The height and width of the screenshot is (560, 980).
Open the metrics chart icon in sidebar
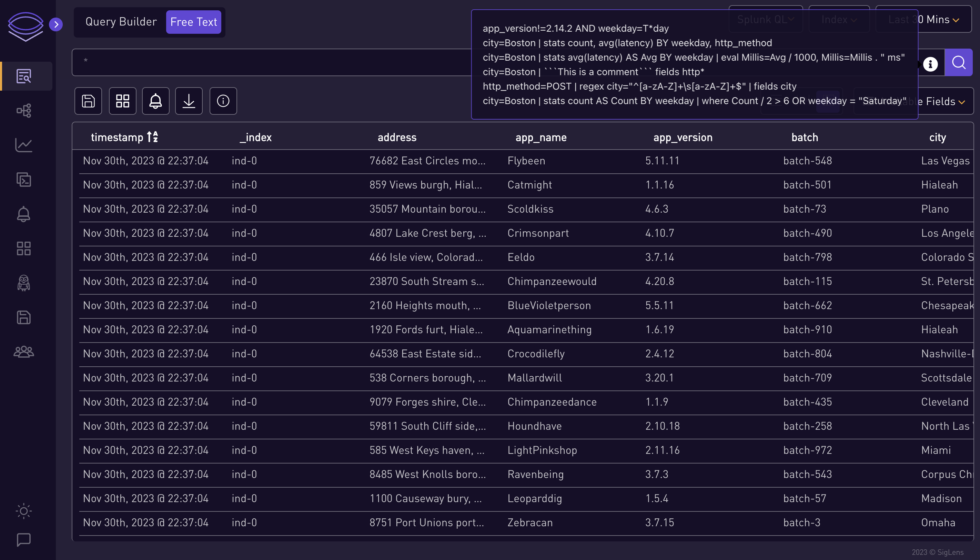(x=24, y=145)
